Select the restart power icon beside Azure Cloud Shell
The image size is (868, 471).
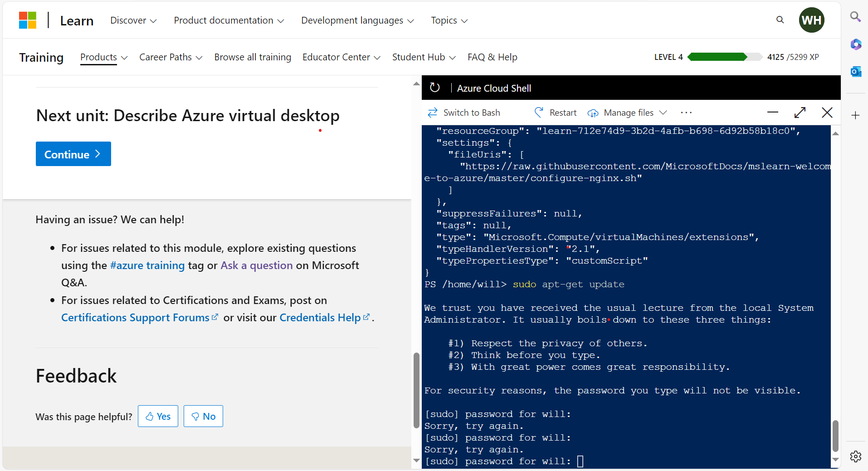[x=435, y=88]
